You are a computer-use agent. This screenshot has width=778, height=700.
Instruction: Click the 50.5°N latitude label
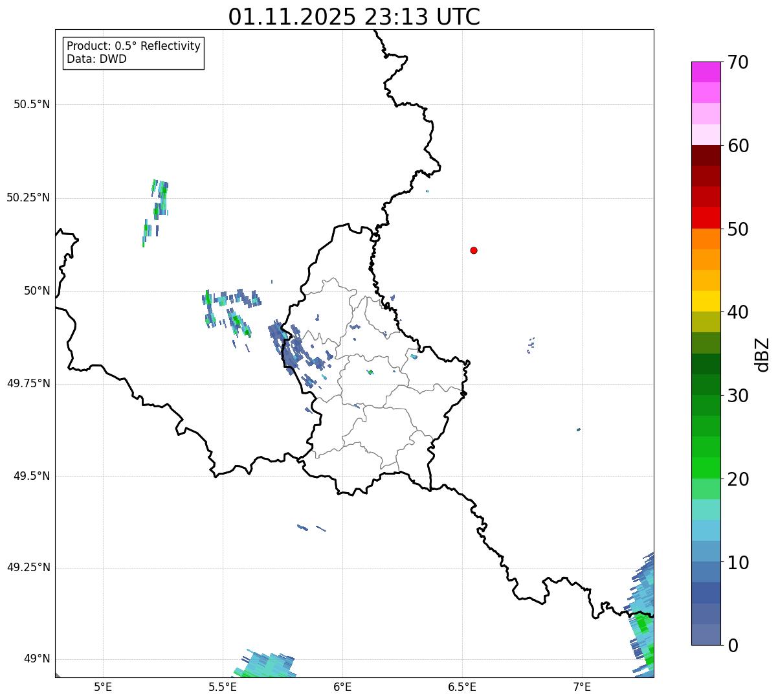click(32, 104)
